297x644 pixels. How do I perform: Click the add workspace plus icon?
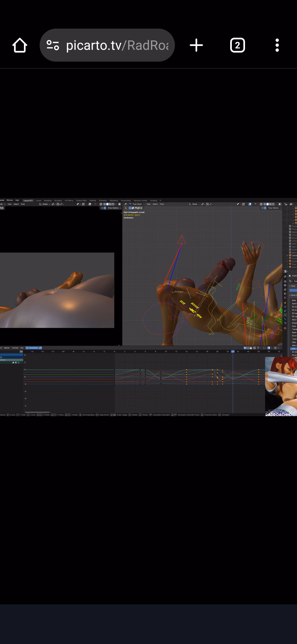(160, 201)
